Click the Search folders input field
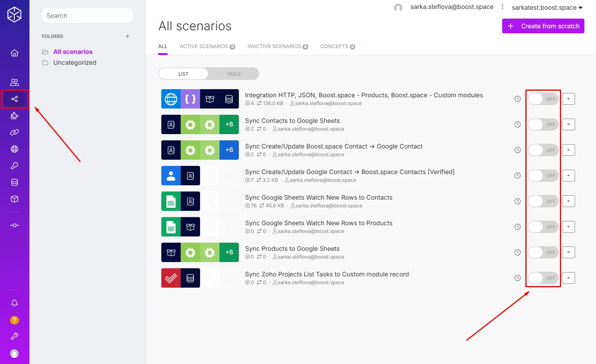The width and height of the screenshot is (596, 364). pos(87,16)
